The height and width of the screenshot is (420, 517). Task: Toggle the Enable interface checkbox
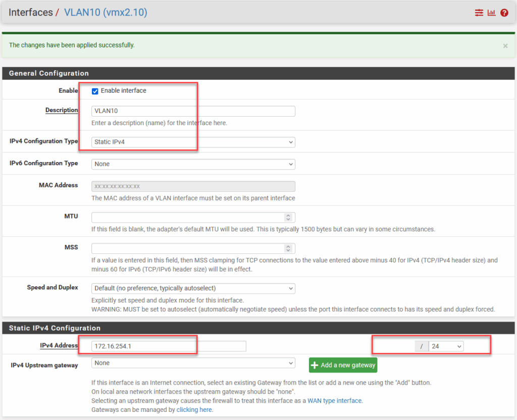coord(95,91)
